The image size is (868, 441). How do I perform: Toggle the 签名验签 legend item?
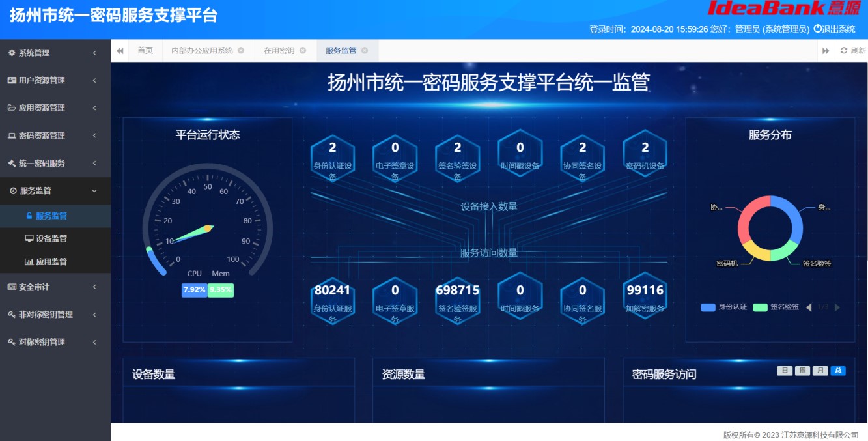coord(776,307)
